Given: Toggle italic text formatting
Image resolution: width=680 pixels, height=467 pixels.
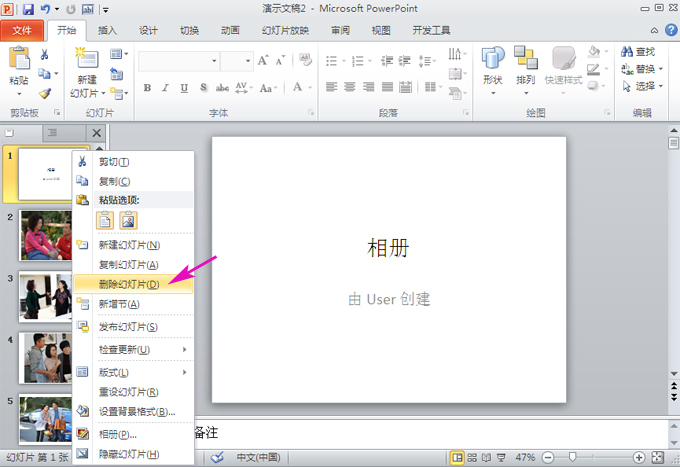Looking at the screenshot, I should [166, 88].
